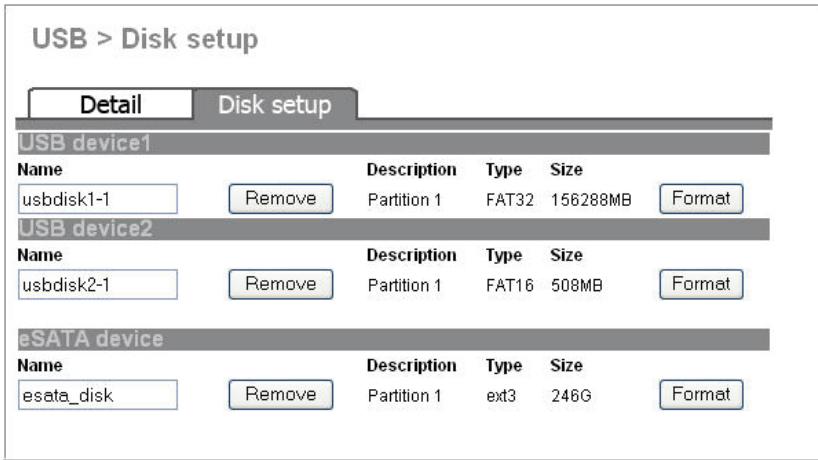Focus the usbdisk1-1 name field
Image resolution: width=818 pixels, height=460 pixels.
tap(98, 199)
